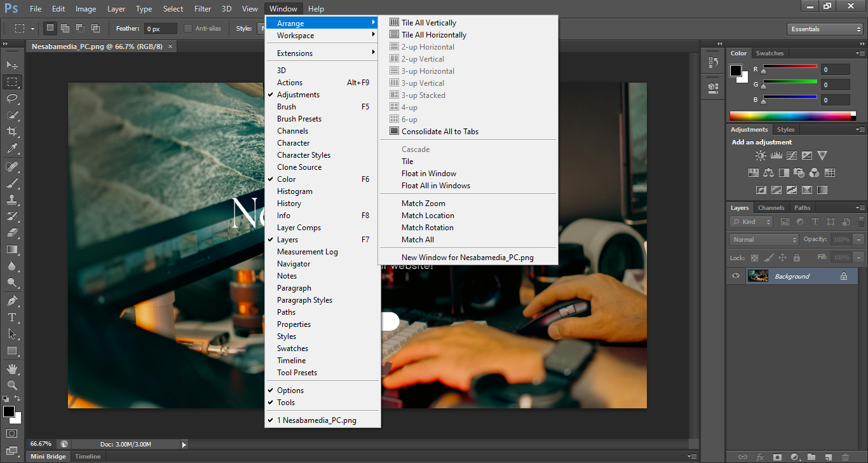Viewport: 868px width, 463px height.
Task: Click the Brightness/Contrast adjustment icon
Action: point(761,156)
